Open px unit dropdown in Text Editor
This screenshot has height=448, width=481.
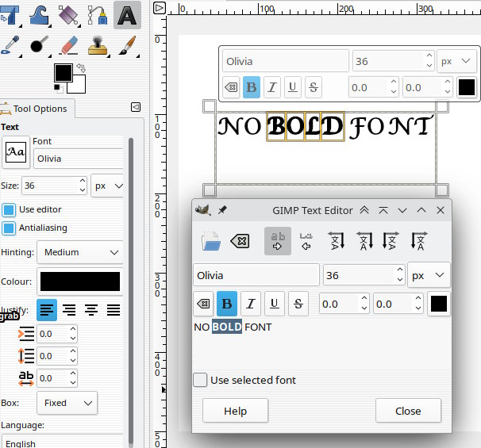tap(429, 275)
